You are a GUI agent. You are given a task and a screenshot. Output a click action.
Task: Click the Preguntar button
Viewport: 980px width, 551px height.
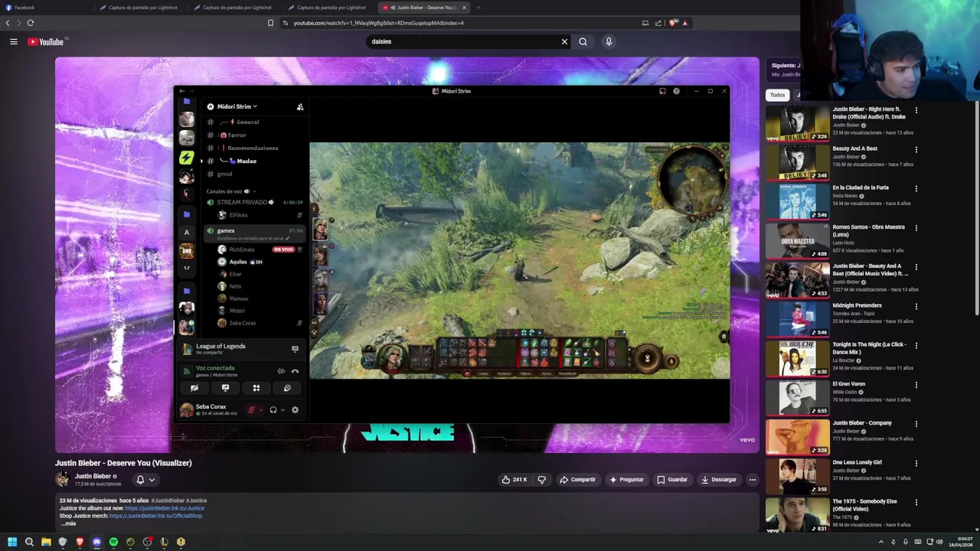click(626, 480)
